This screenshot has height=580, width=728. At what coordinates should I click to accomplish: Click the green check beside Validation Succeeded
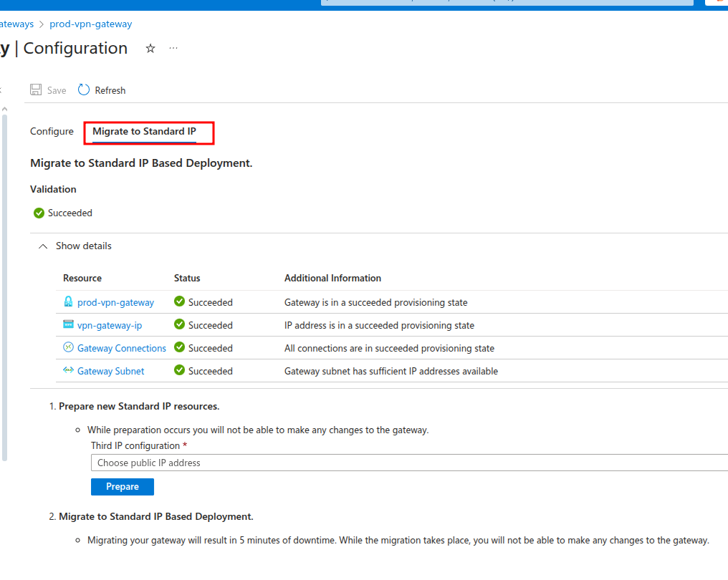pos(39,213)
